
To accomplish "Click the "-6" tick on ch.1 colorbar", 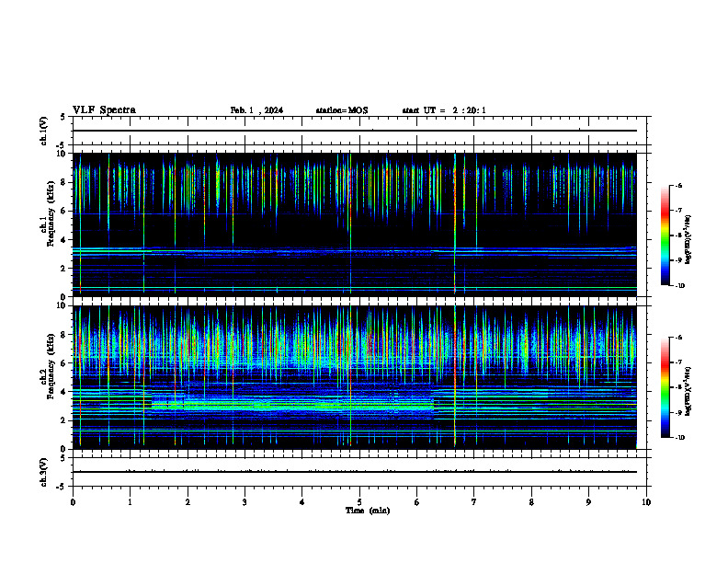I will point(678,186).
